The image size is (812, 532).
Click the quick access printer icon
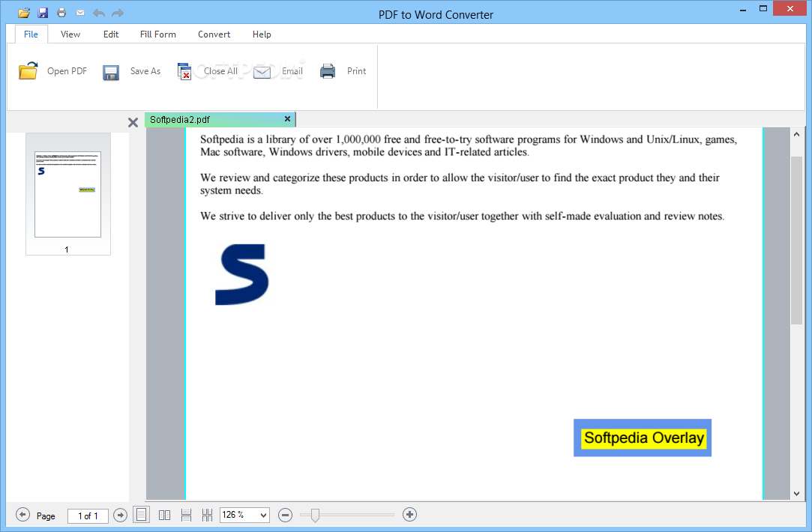coord(61,13)
